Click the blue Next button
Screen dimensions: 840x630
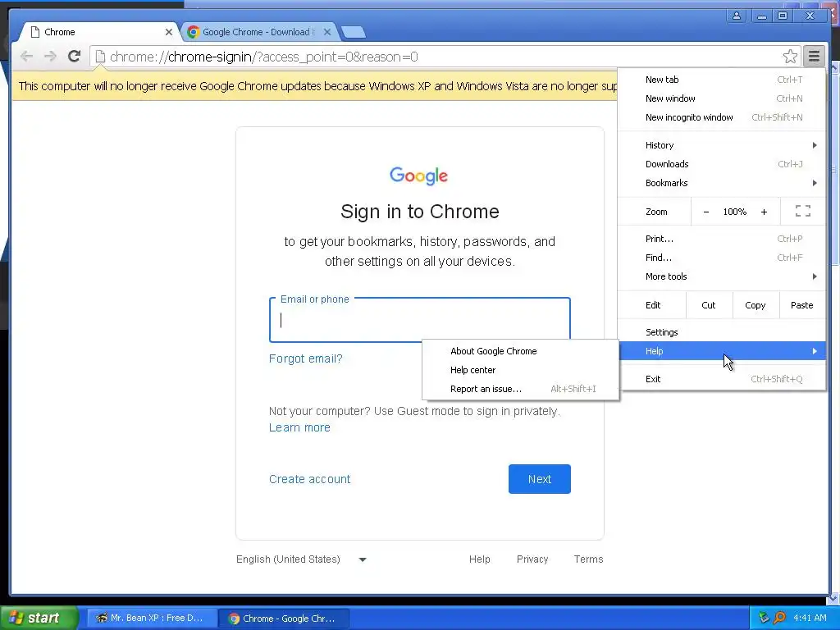pyautogui.click(x=540, y=479)
